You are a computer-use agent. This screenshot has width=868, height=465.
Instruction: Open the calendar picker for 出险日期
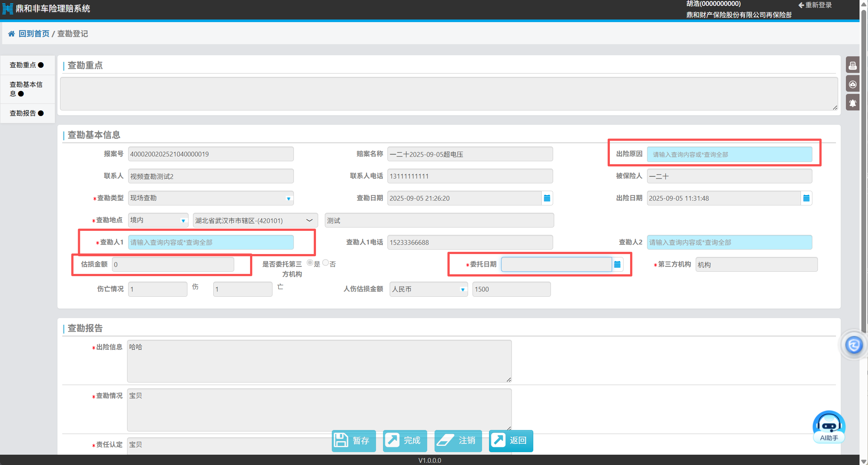pos(806,198)
